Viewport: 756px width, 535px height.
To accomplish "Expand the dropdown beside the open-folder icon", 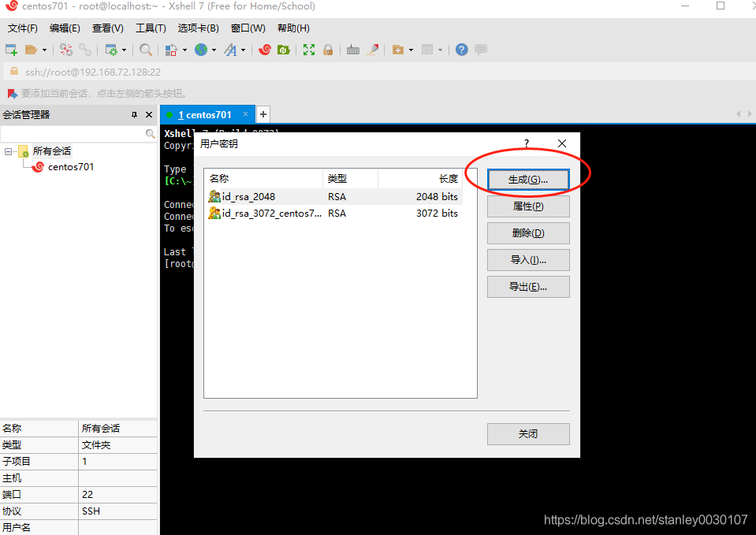I will click(x=43, y=49).
